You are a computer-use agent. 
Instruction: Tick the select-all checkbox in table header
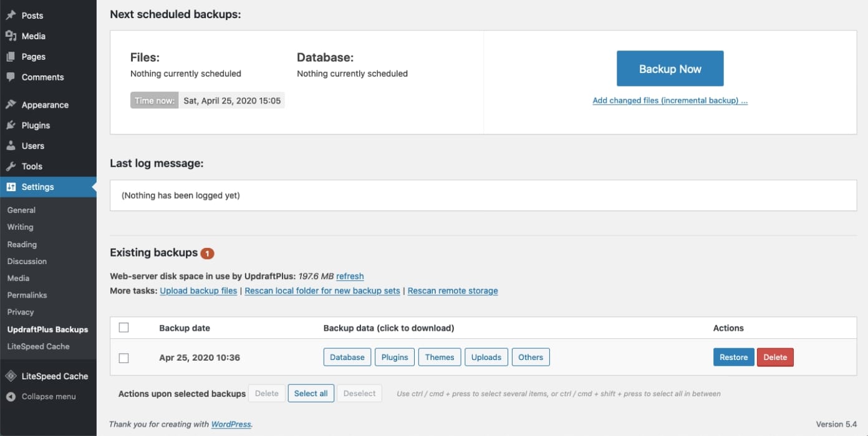123,328
